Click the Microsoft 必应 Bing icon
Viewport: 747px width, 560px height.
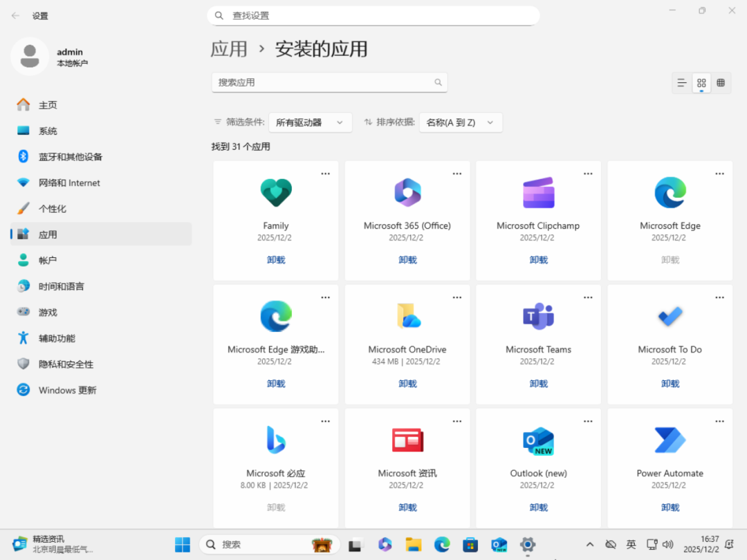pos(276,440)
